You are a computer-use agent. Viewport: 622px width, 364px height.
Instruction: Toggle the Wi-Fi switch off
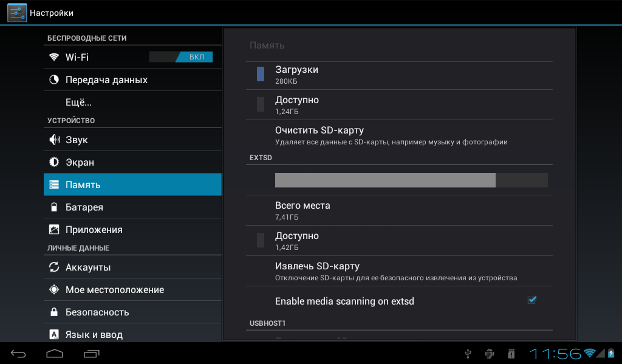tap(181, 57)
